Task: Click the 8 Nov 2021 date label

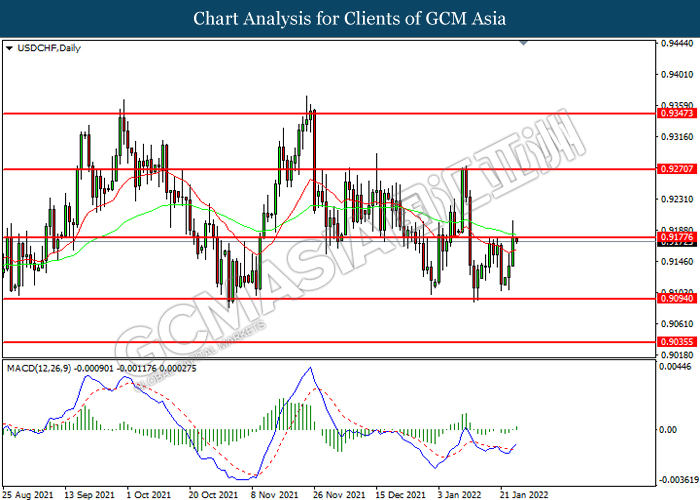Action: pos(275,495)
